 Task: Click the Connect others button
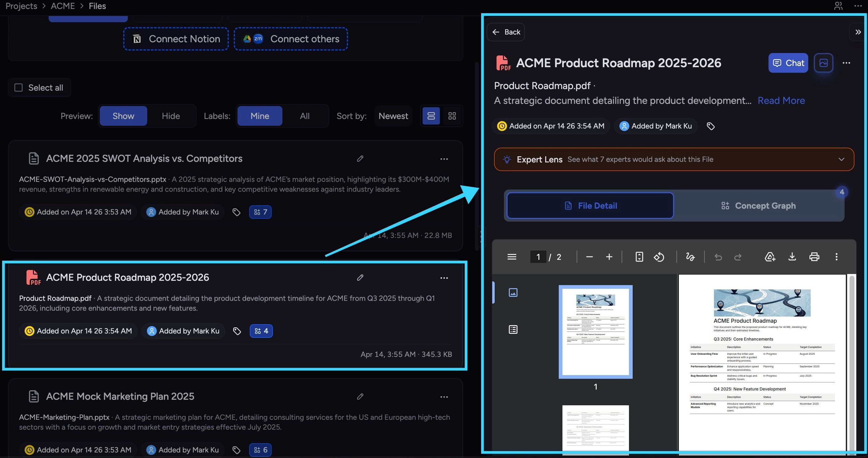(x=291, y=39)
